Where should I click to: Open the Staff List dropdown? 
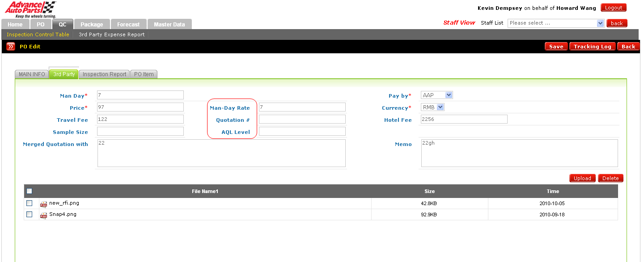(x=556, y=23)
